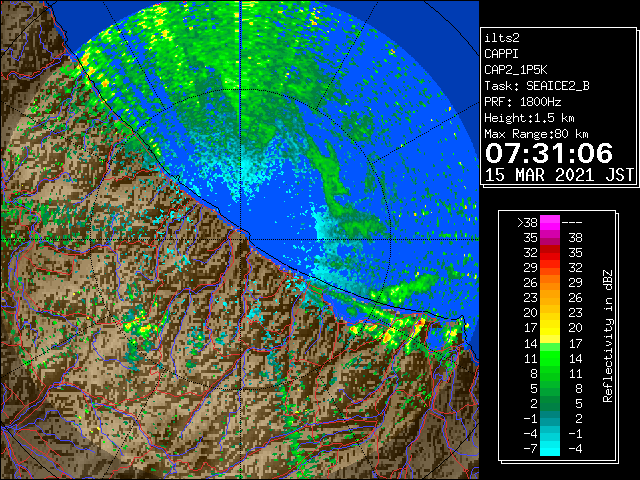
Task: Click the cyan -7 dBZ legend swatch
Action: coord(550,448)
